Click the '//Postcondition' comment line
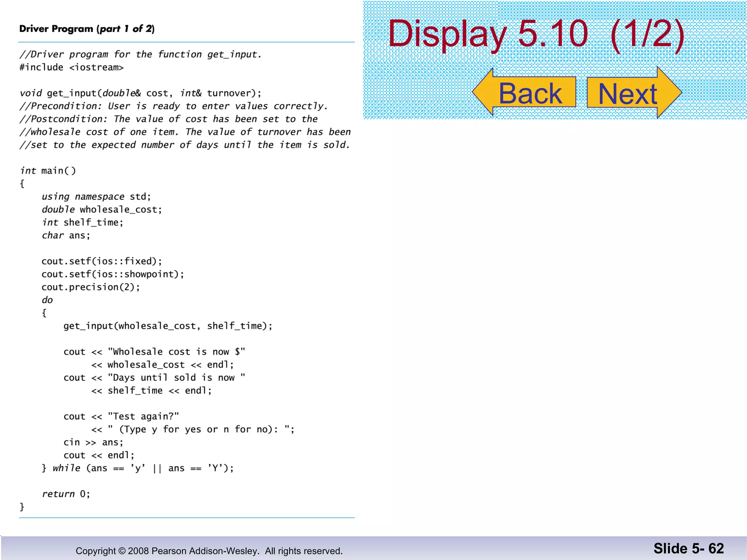 [x=169, y=119]
